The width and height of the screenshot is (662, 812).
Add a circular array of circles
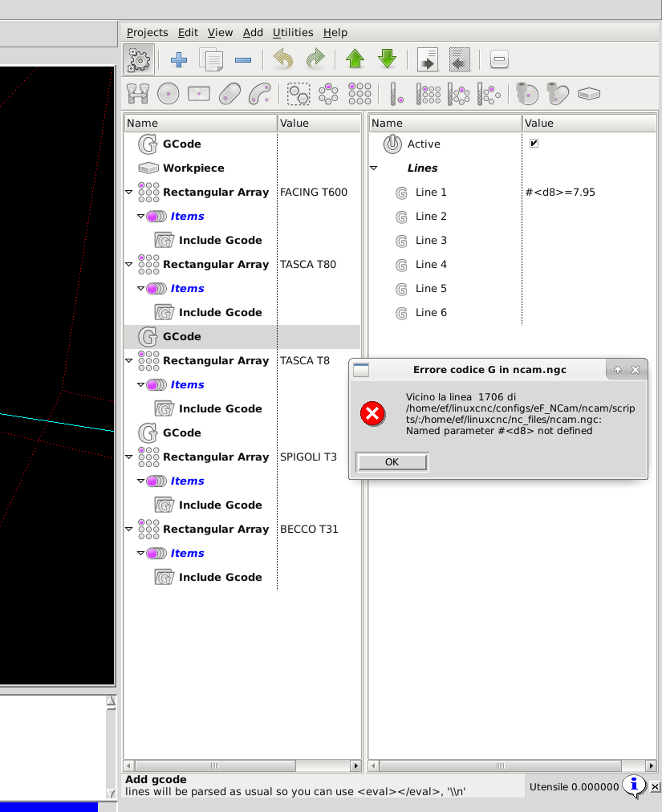(x=328, y=94)
